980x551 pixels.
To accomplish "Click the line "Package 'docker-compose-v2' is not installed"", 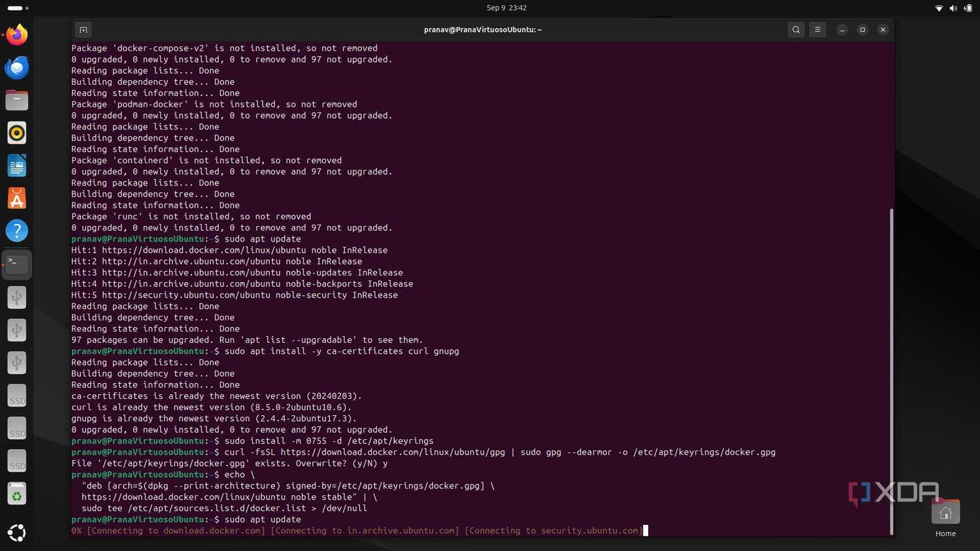I will click(x=224, y=48).
